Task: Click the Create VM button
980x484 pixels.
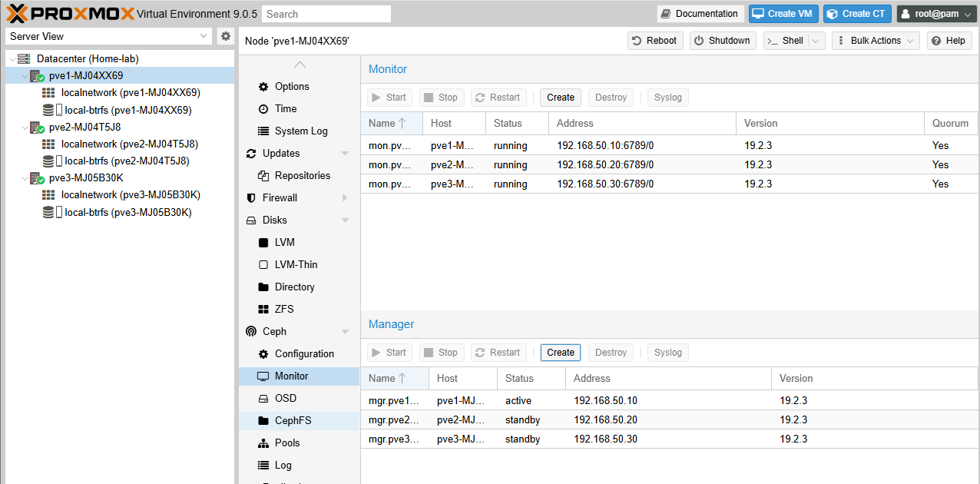Action: [784, 14]
